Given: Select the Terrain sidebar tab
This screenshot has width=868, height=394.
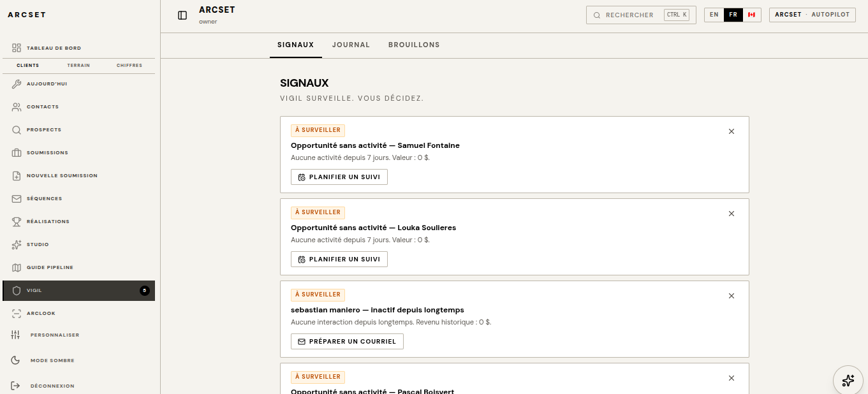Looking at the screenshot, I should (x=78, y=66).
